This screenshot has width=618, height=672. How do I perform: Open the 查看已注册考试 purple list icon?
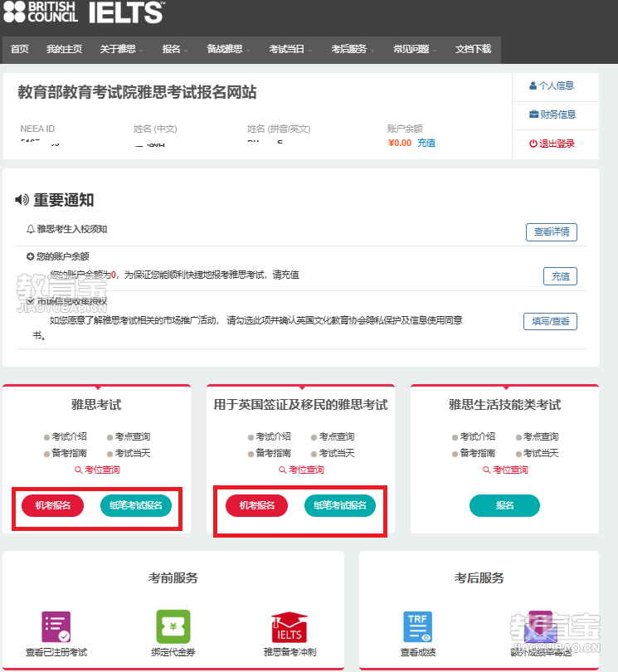click(56, 626)
